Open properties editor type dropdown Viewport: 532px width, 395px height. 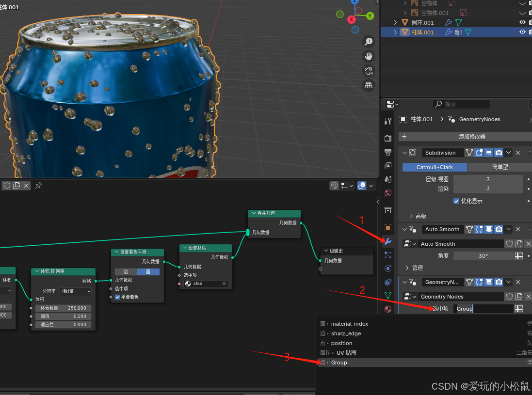pos(392,104)
